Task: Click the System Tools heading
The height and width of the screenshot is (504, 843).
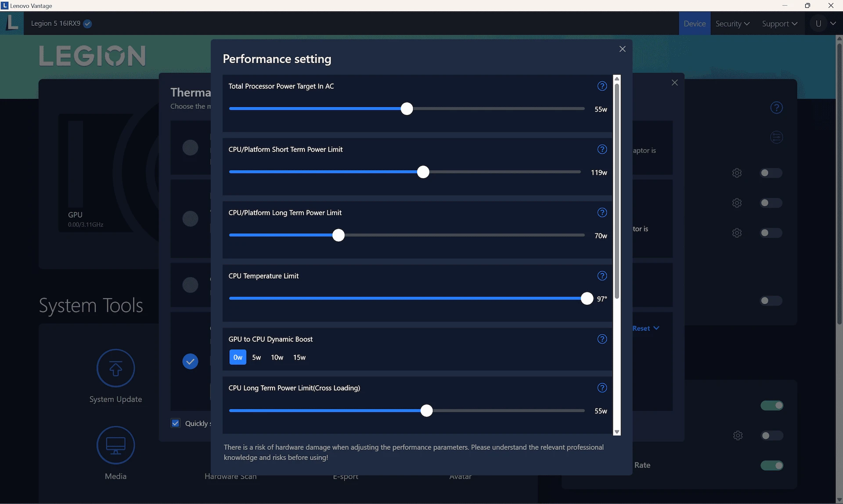Action: [91, 305]
